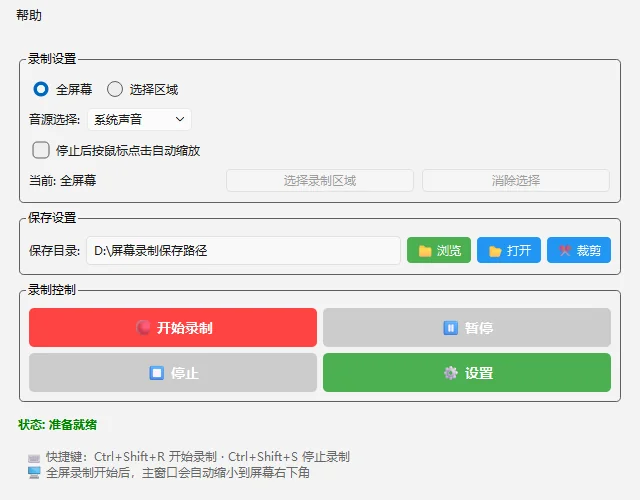Image resolution: width=640 pixels, height=500 pixels.
Task: Click the 裁剪 scissors button
Action: pos(579,250)
